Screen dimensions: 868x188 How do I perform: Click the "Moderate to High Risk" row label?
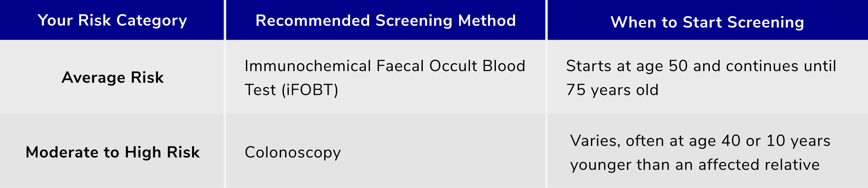click(x=112, y=152)
